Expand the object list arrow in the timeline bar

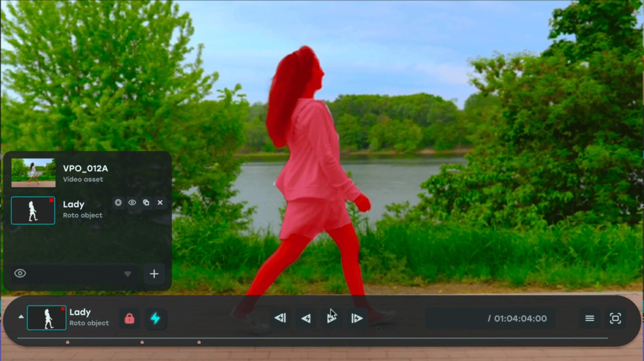[x=21, y=317]
